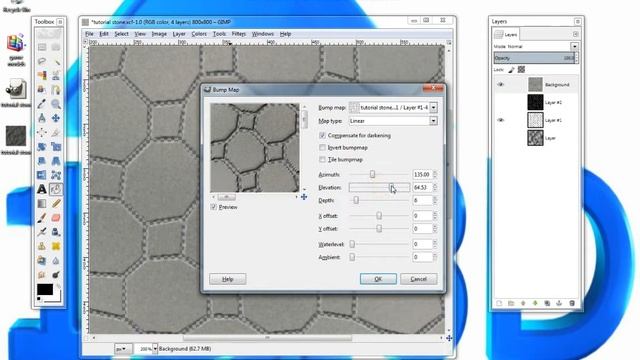Select the Background layer thumbnail
The height and width of the screenshot is (360, 640).
point(535,84)
